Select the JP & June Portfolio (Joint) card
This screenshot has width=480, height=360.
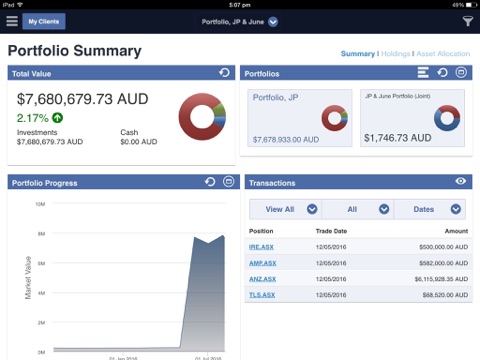coord(412,118)
